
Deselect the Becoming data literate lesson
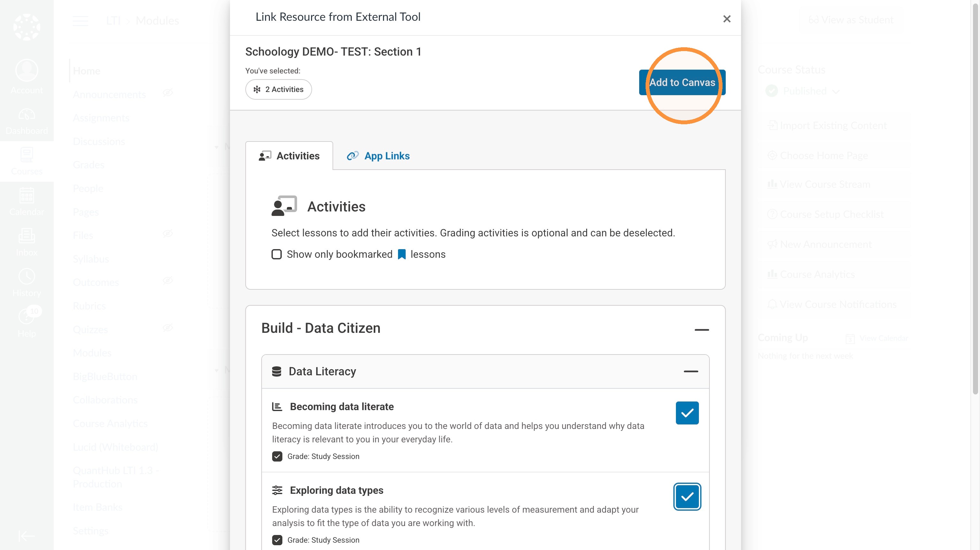point(687,413)
